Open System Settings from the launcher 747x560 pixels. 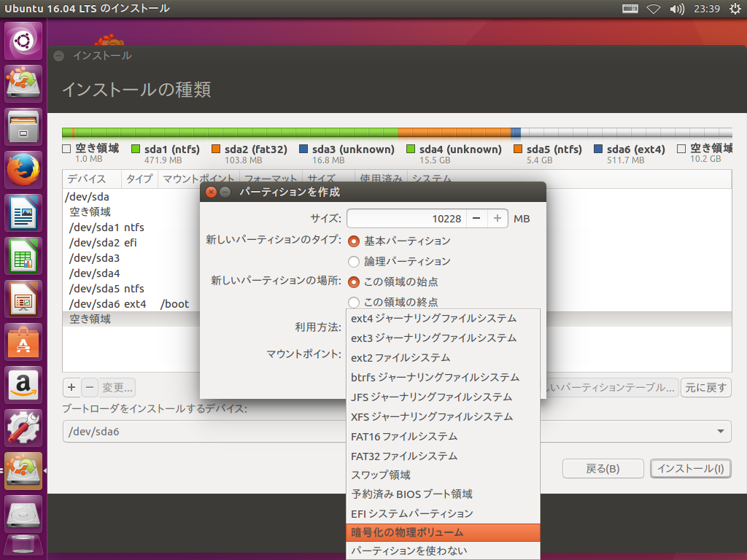[23, 428]
